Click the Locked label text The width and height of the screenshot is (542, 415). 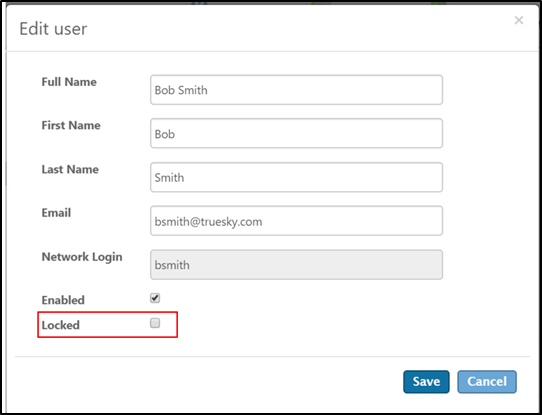pos(60,325)
